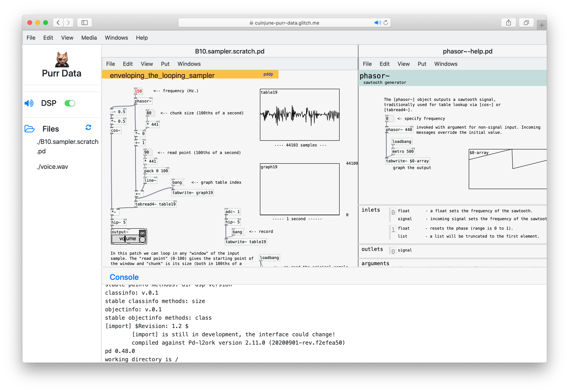
Task: Click the Purr Data cat logo
Action: tap(62, 59)
